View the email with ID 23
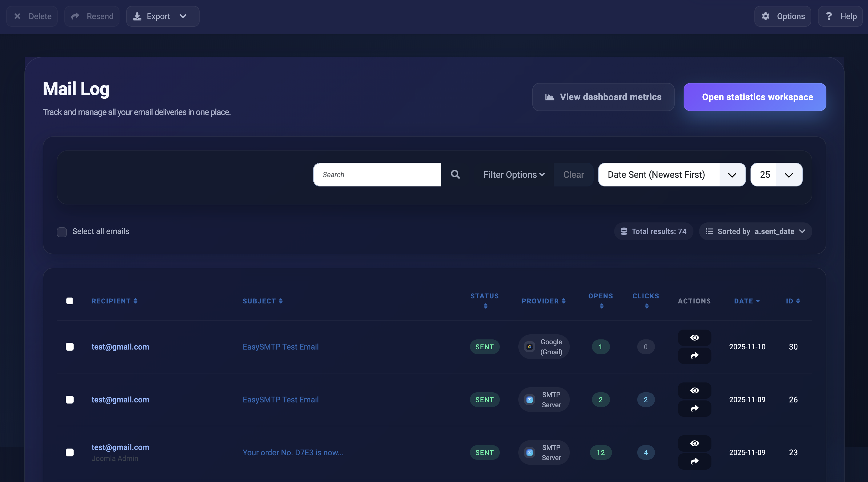The image size is (868, 482). [x=695, y=443]
